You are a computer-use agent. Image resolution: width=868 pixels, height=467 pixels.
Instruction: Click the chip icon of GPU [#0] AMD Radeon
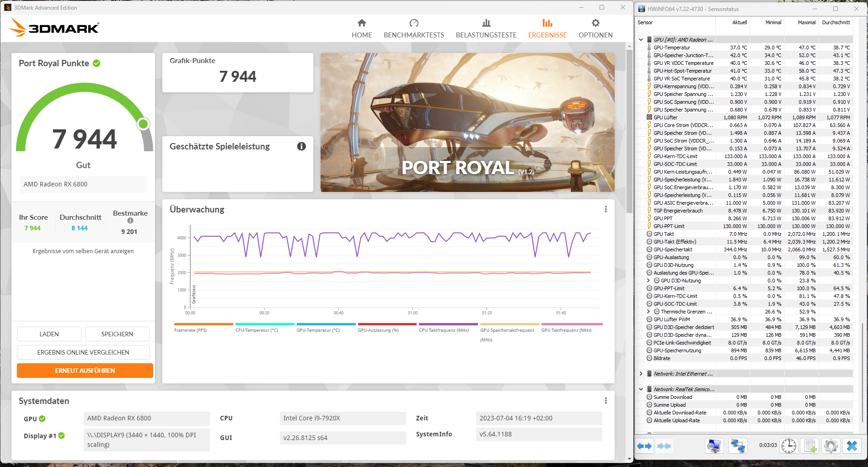[x=649, y=40]
